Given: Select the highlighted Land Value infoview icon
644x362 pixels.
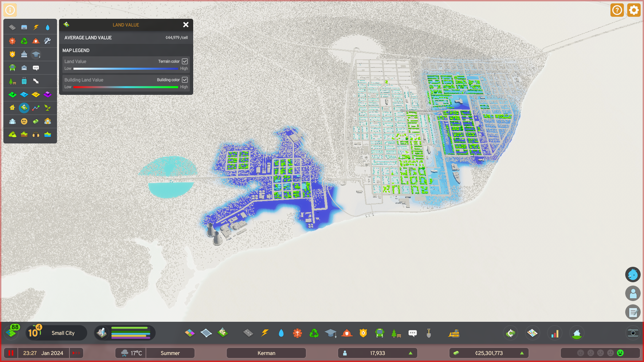Looking at the screenshot, I should click(x=24, y=108).
